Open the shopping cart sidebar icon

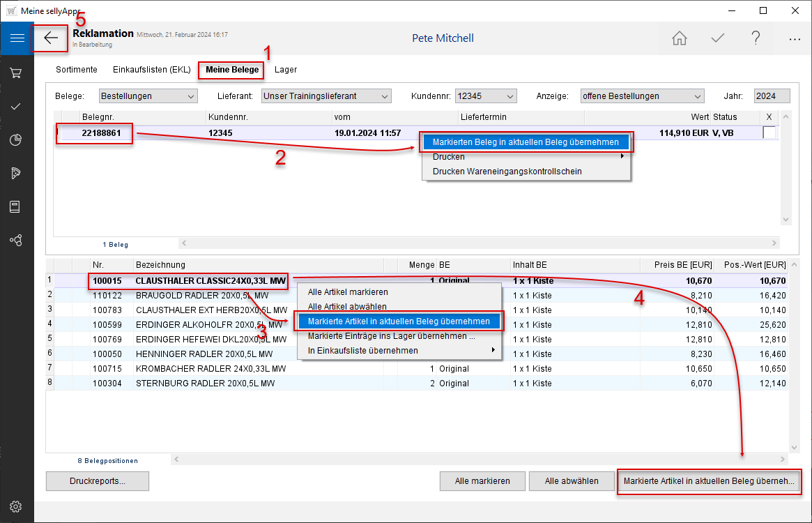click(17, 73)
